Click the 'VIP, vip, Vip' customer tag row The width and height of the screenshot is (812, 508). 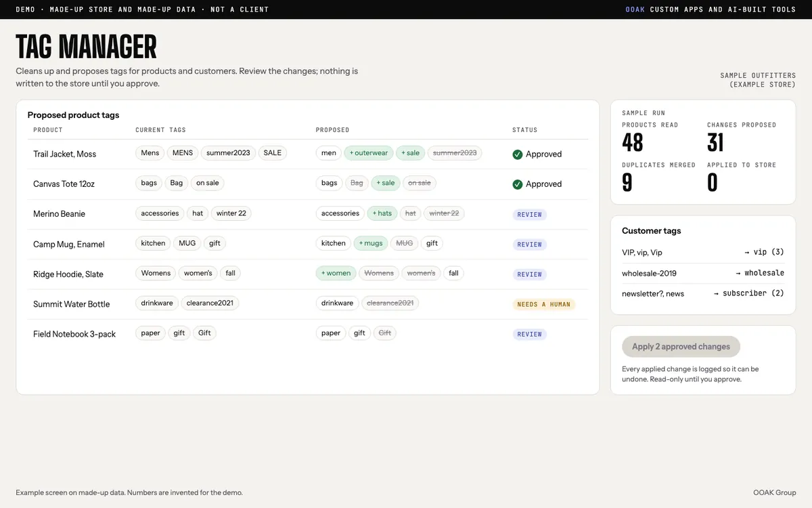tap(703, 252)
